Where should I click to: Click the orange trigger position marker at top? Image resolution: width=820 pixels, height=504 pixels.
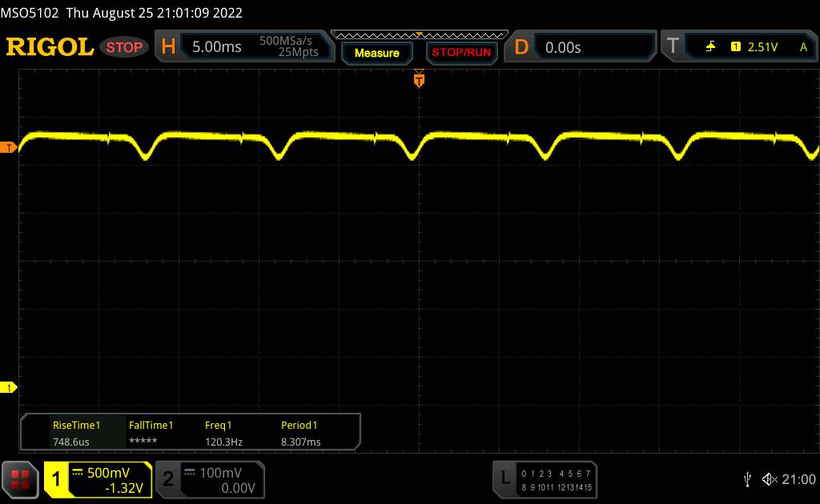click(419, 79)
